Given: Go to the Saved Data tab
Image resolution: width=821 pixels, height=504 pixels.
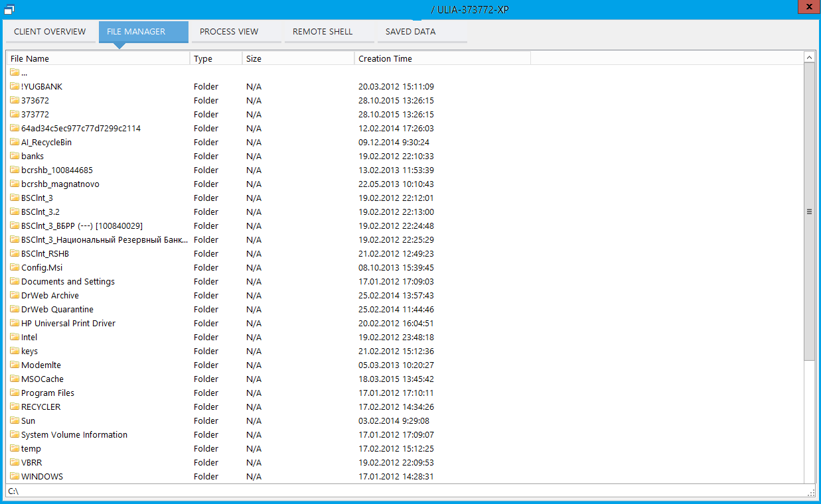Looking at the screenshot, I should click(x=422, y=32).
